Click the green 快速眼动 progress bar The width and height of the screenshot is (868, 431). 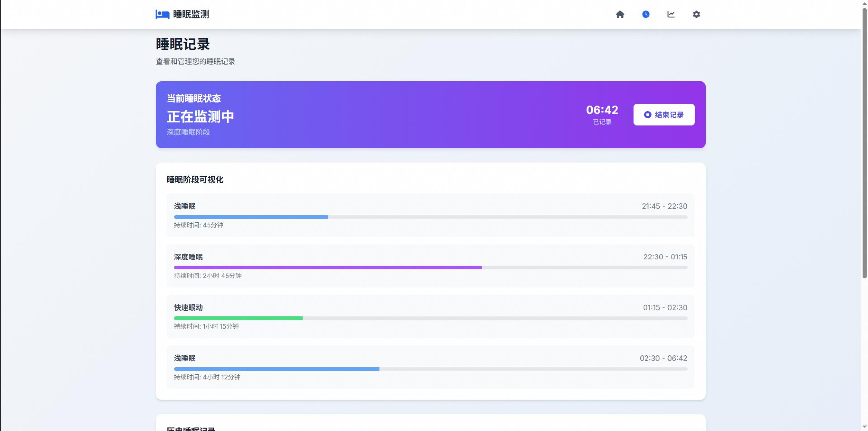click(x=238, y=318)
